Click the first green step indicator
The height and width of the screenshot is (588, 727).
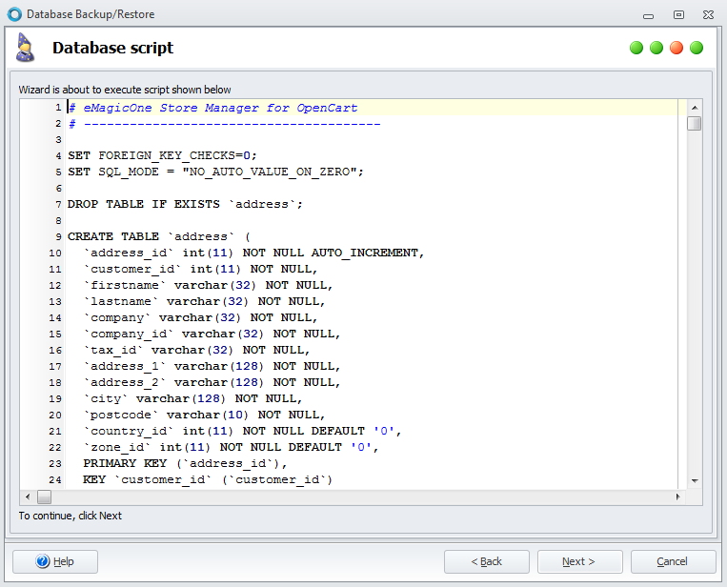[636, 48]
